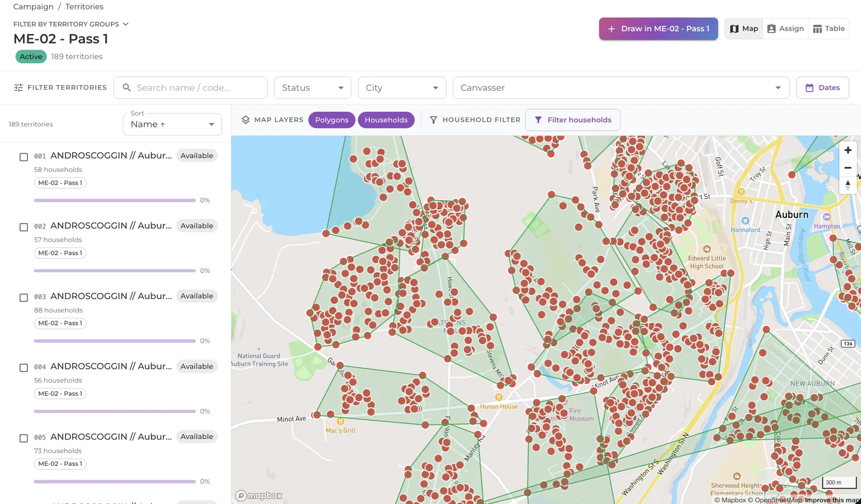This screenshot has height=504, width=861.
Task: Click Available badge on territory 005
Action: click(x=197, y=437)
